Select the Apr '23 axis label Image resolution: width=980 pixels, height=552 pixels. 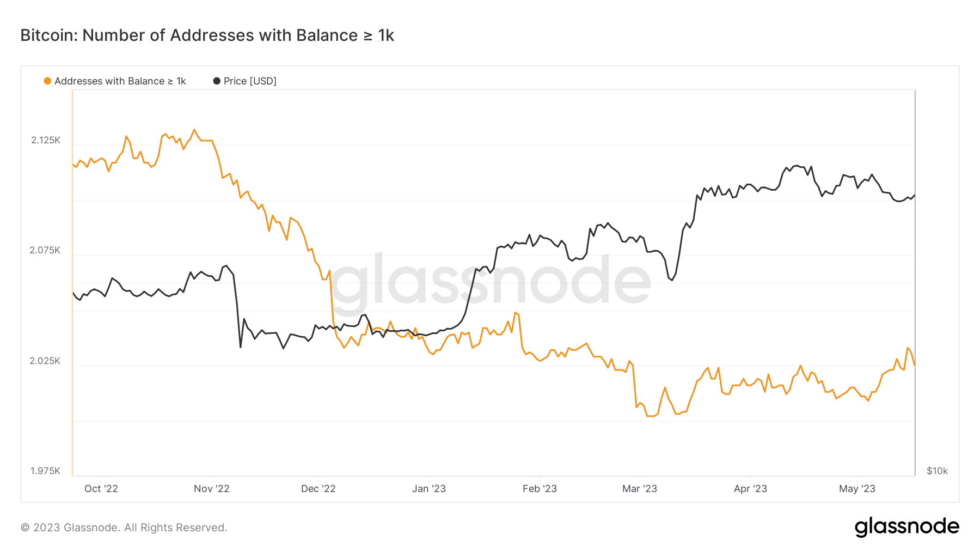[x=750, y=489]
